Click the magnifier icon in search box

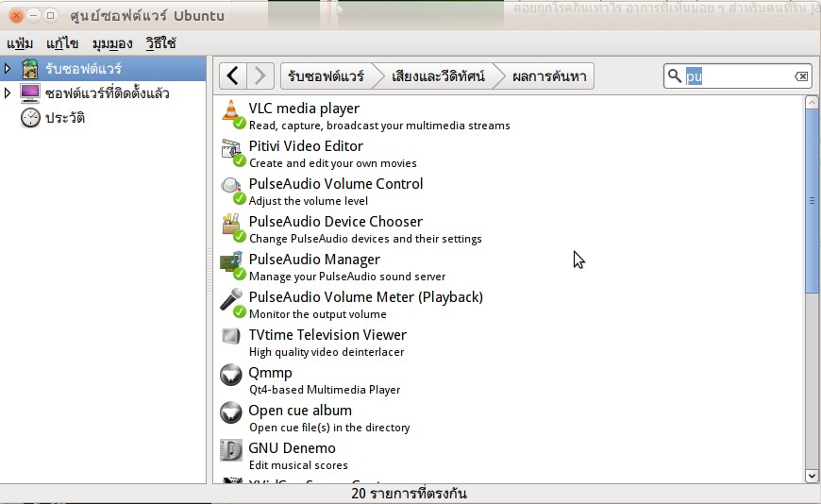point(675,76)
